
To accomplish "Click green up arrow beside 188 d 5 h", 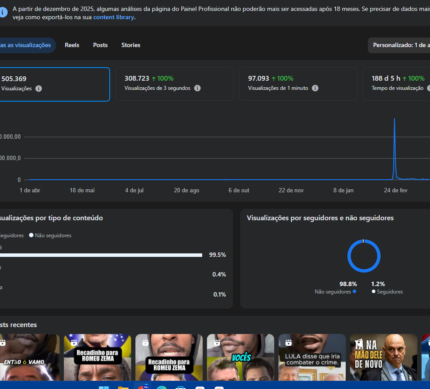I will click(x=404, y=79).
